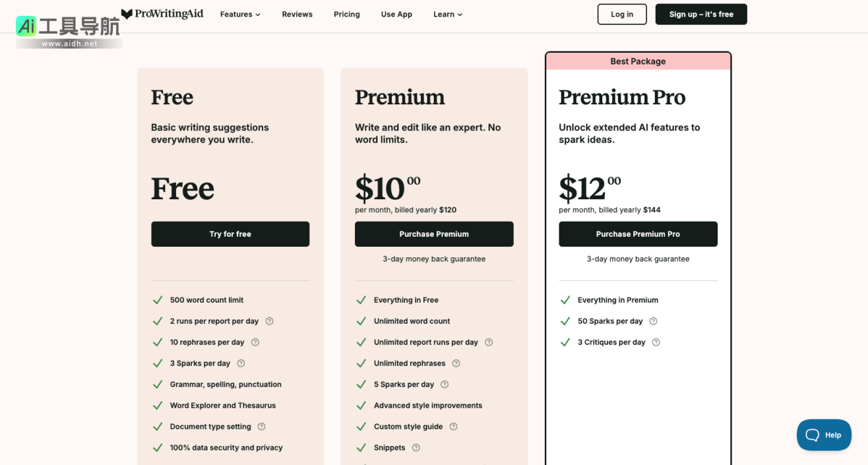Screen dimensions: 868x465
Task: View info icon beside "3 Sparks per day"
Action: (x=241, y=363)
